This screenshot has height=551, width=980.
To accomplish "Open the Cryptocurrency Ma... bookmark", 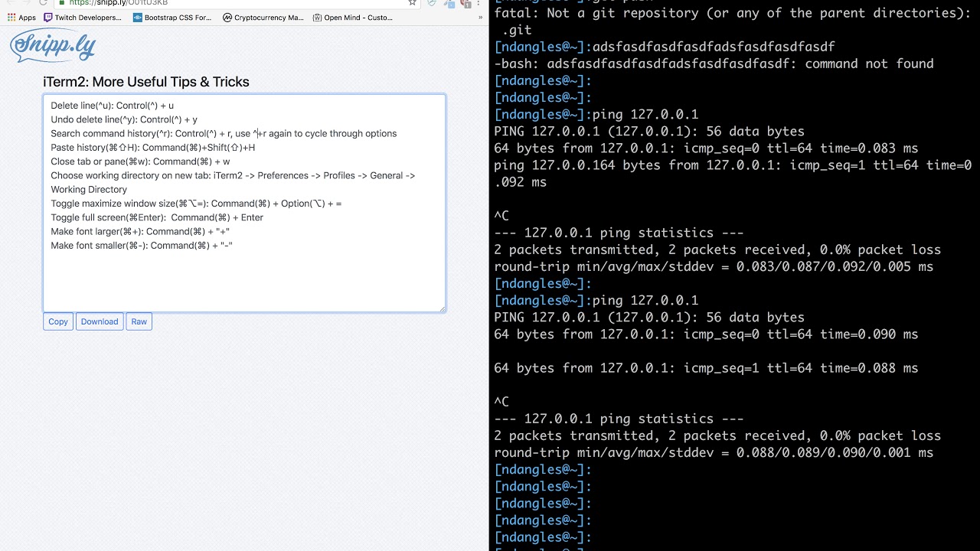I will pos(263,18).
